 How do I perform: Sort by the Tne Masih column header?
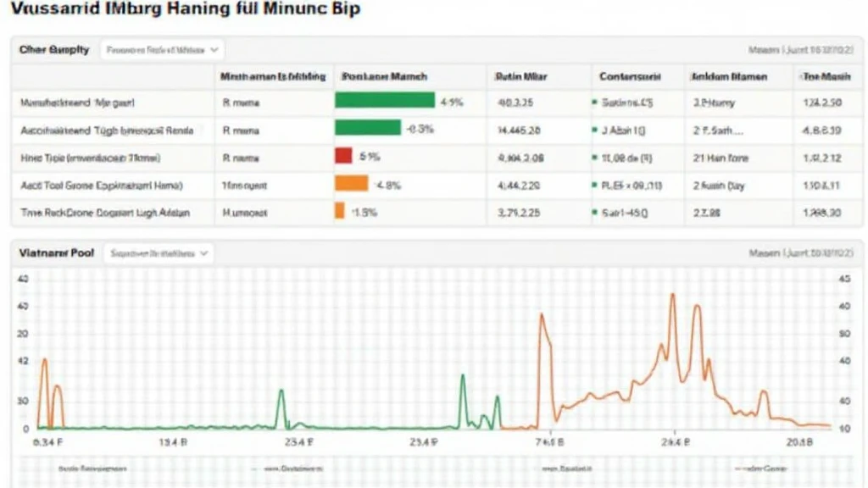tap(826, 76)
